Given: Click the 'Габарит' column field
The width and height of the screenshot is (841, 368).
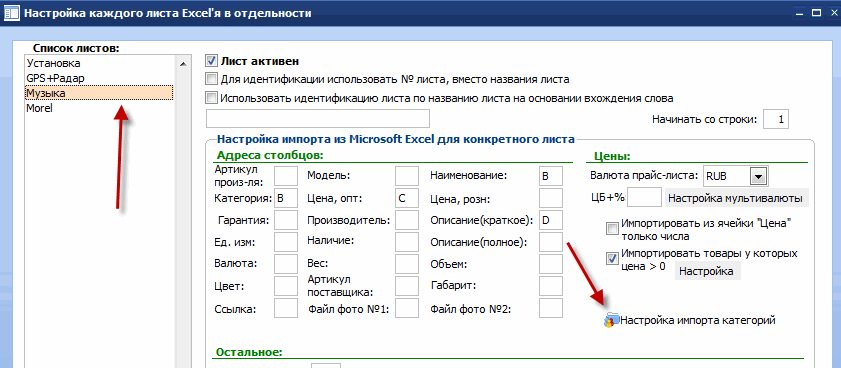Looking at the screenshot, I should (x=551, y=286).
